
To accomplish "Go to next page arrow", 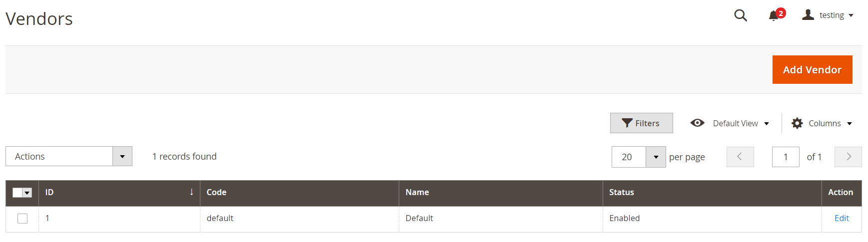I will (848, 157).
